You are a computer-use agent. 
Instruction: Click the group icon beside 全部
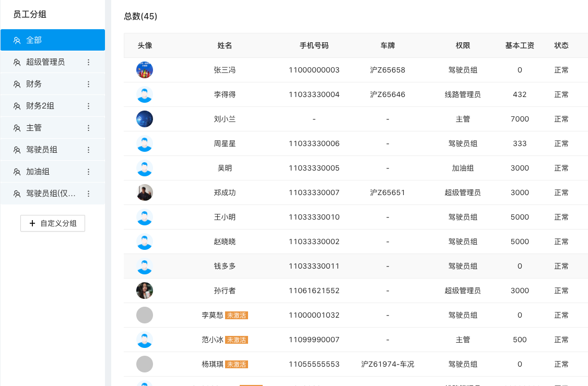tap(17, 41)
